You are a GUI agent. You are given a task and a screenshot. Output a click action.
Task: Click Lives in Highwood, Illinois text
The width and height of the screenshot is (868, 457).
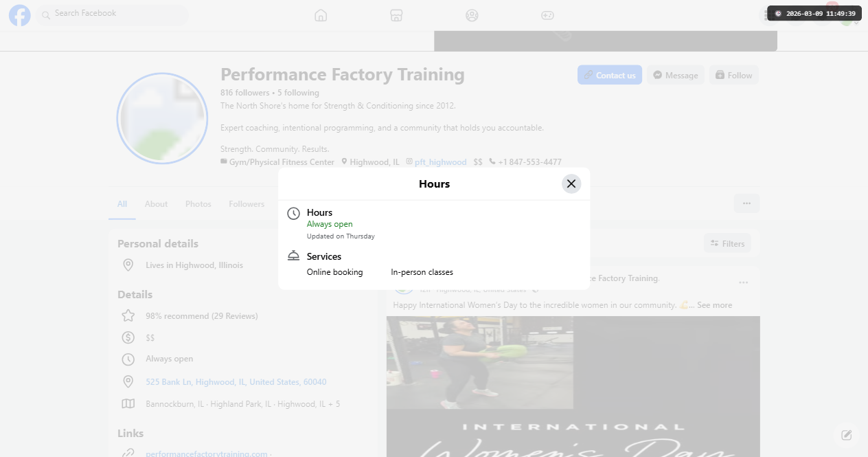[194, 265]
